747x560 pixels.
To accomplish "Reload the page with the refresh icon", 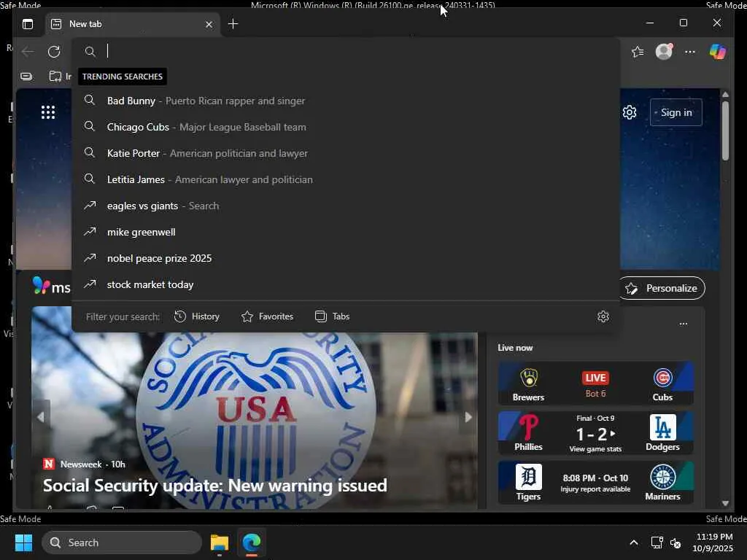I will [54, 52].
